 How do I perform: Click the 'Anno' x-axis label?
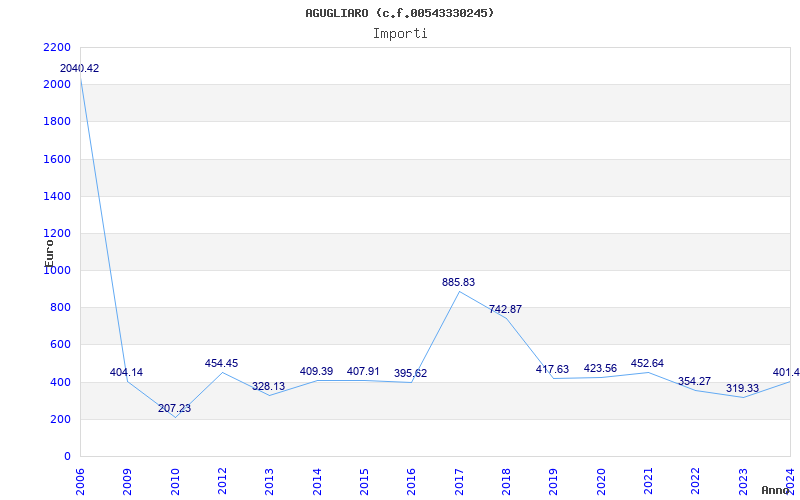776,491
